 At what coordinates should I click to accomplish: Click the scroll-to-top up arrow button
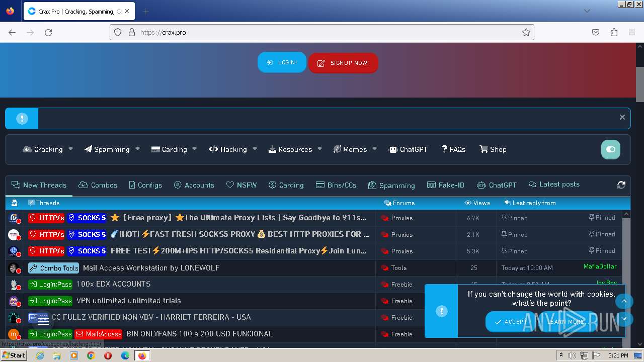pos(624,301)
